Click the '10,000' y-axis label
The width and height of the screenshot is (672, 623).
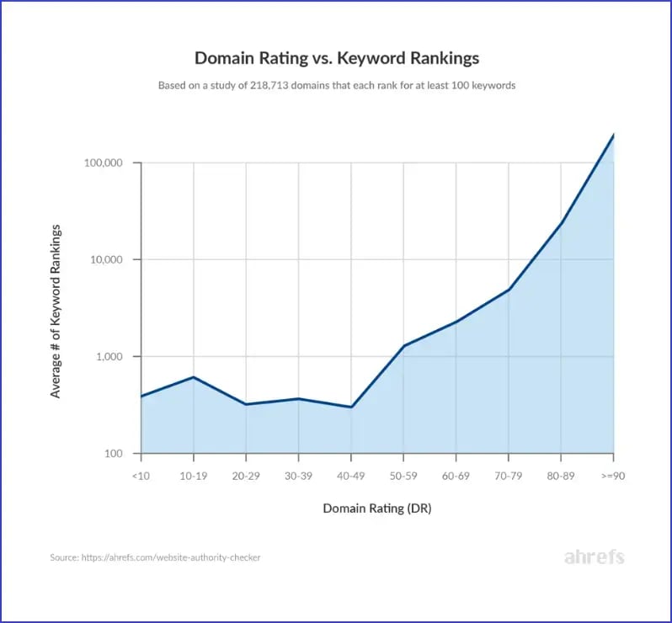tap(106, 259)
